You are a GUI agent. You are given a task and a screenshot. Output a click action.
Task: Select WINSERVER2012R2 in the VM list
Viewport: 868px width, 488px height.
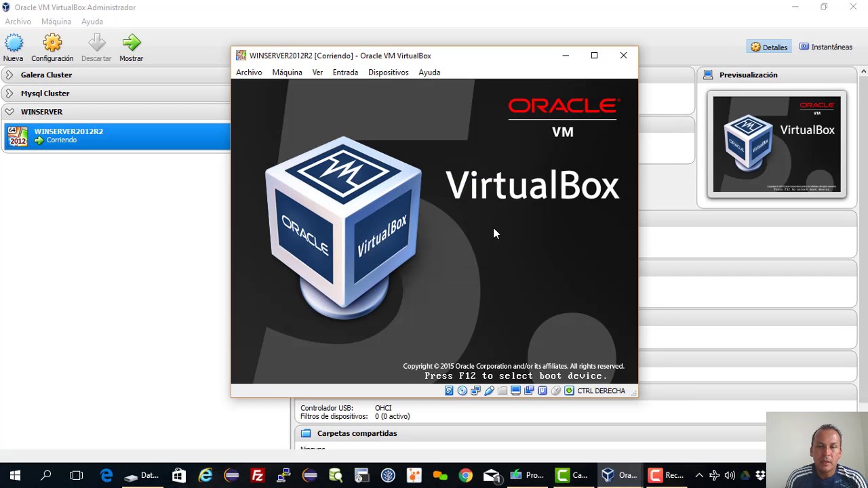[117, 136]
